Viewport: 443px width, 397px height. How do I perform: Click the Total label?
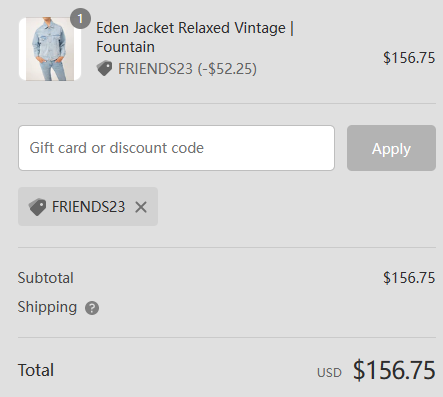click(36, 370)
